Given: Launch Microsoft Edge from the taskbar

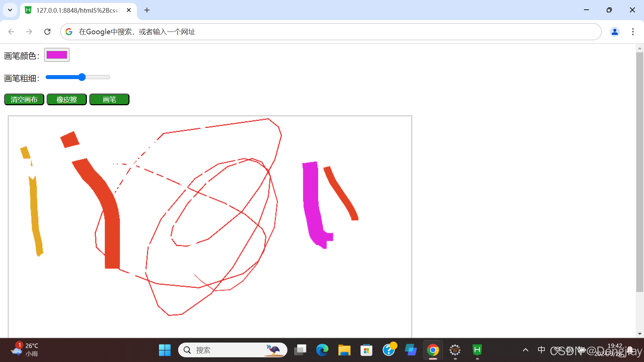Looking at the screenshot, I should 322,350.
